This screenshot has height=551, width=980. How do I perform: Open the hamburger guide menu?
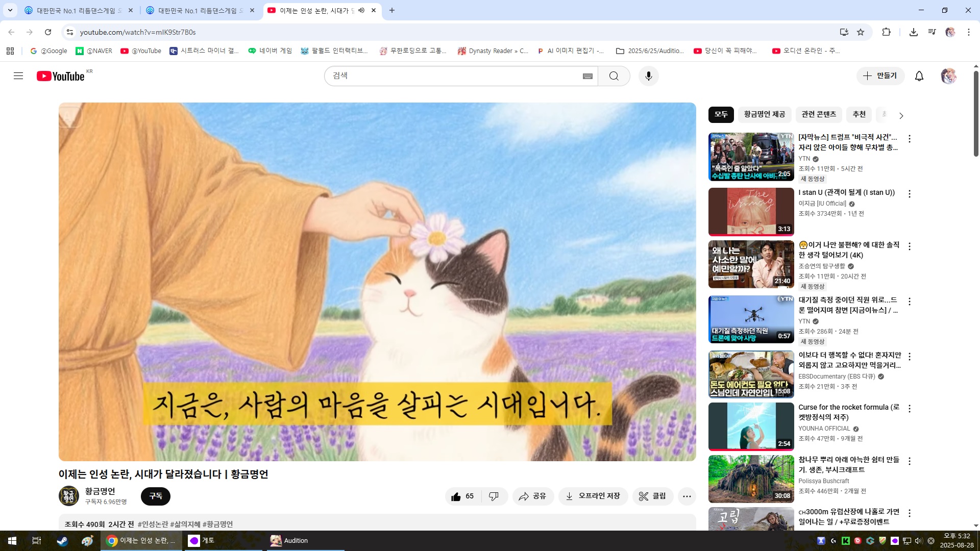pyautogui.click(x=18, y=76)
